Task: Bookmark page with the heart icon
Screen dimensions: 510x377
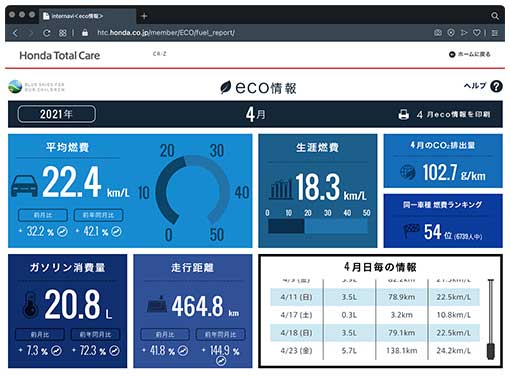Action: click(477, 33)
